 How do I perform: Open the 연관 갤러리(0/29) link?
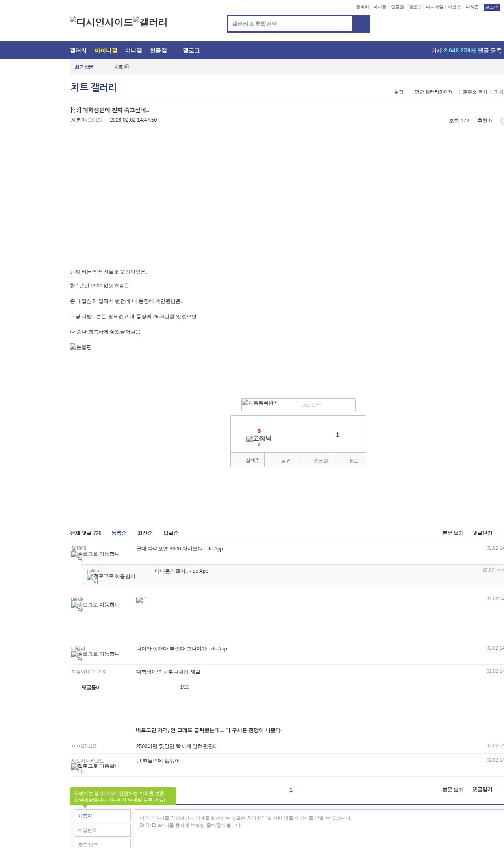click(x=433, y=92)
